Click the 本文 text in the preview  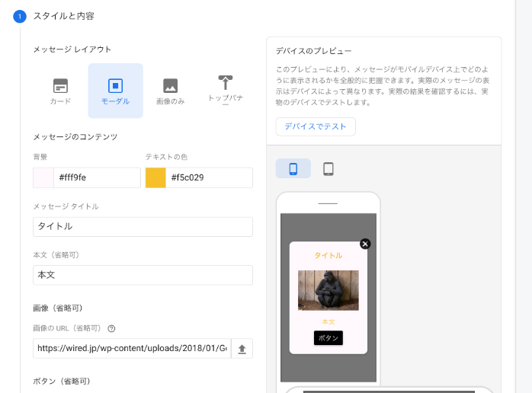click(328, 321)
